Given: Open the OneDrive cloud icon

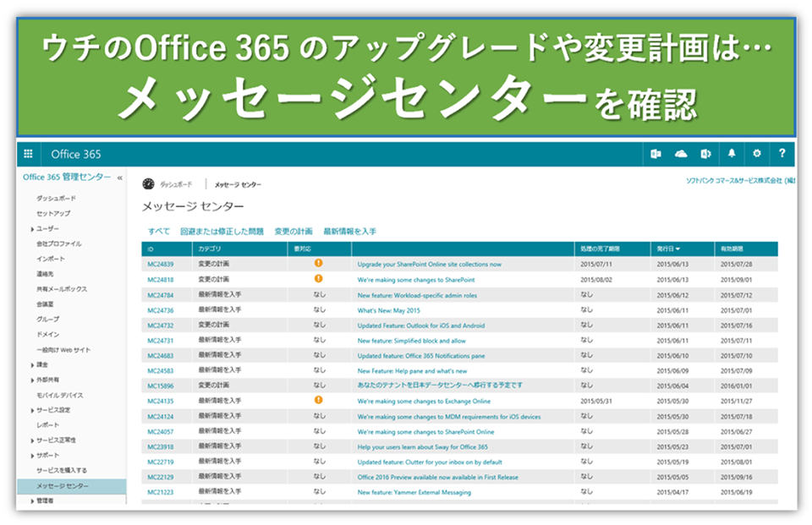Looking at the screenshot, I should click(681, 154).
